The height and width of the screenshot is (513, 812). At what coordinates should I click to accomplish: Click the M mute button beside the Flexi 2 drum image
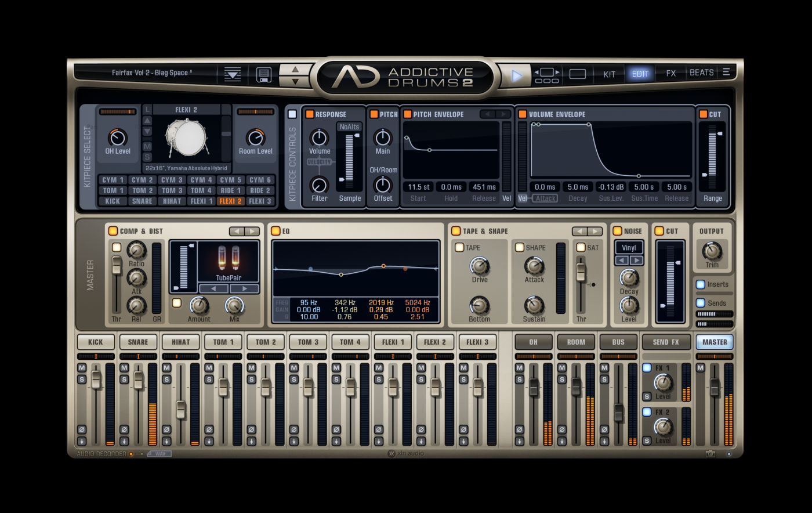(147, 146)
